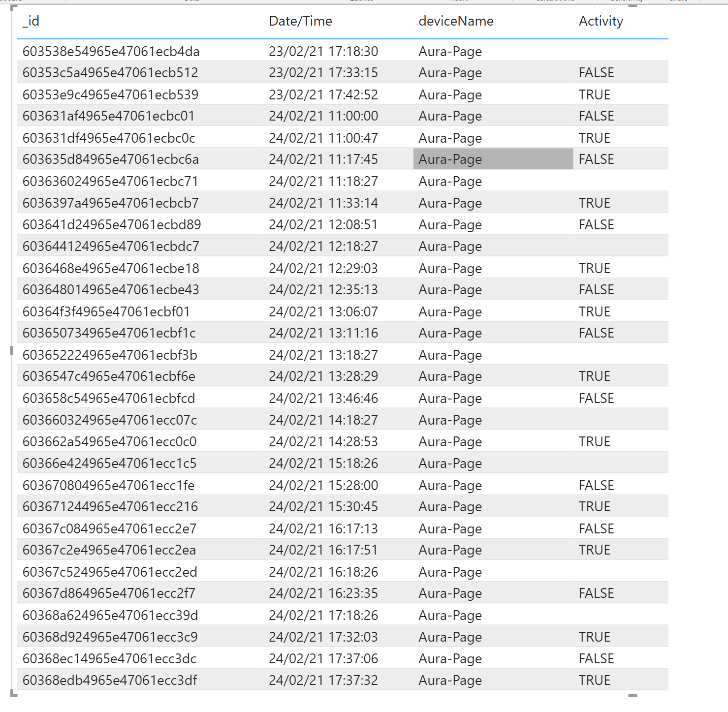Click id 603670804965e47061ecc1fe
Screen dimensions: 728x712
109,486
